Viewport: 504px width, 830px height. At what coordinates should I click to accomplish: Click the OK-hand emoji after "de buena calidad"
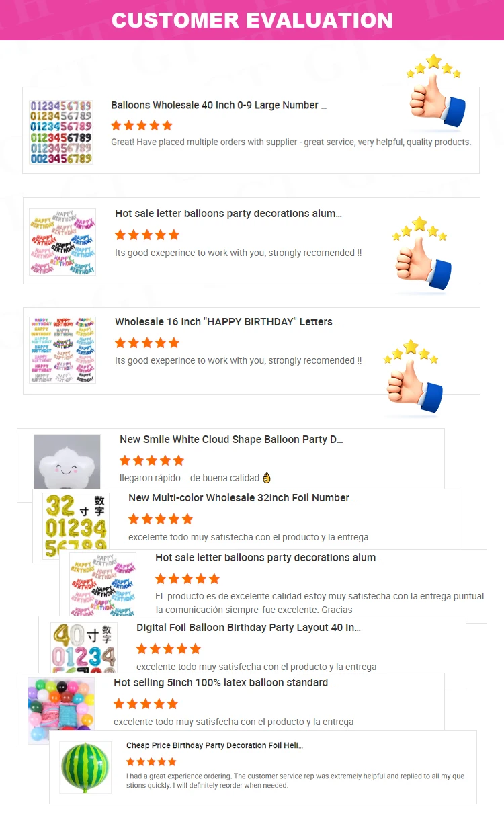[267, 479]
